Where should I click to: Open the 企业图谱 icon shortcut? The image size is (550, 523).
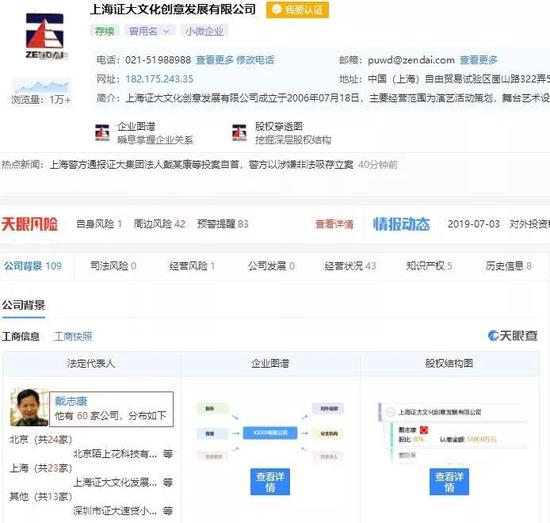[x=102, y=133]
